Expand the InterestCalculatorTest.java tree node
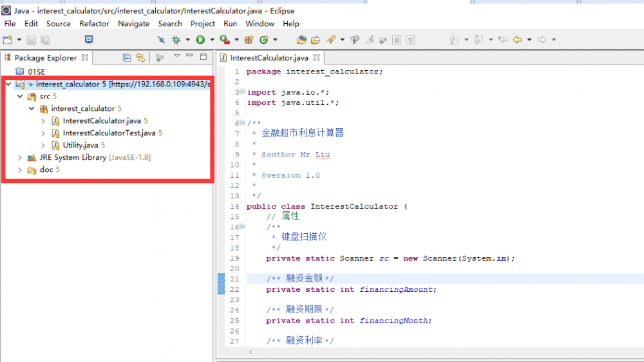This screenshot has width=644, height=362. coord(43,133)
